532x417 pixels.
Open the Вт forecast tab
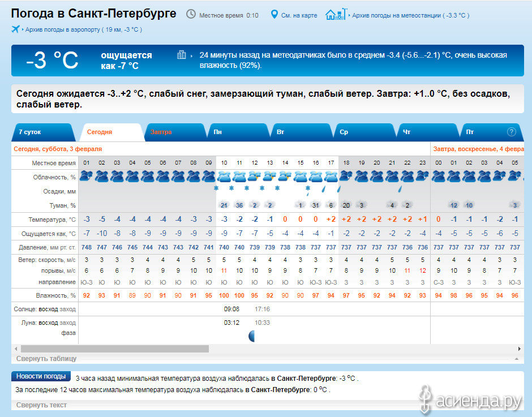(x=301, y=132)
